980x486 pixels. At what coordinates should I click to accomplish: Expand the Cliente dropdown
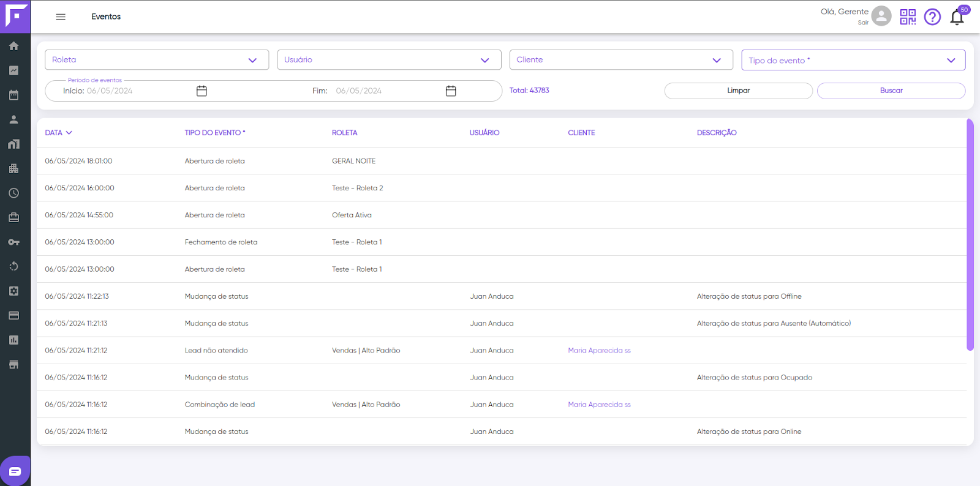point(621,59)
